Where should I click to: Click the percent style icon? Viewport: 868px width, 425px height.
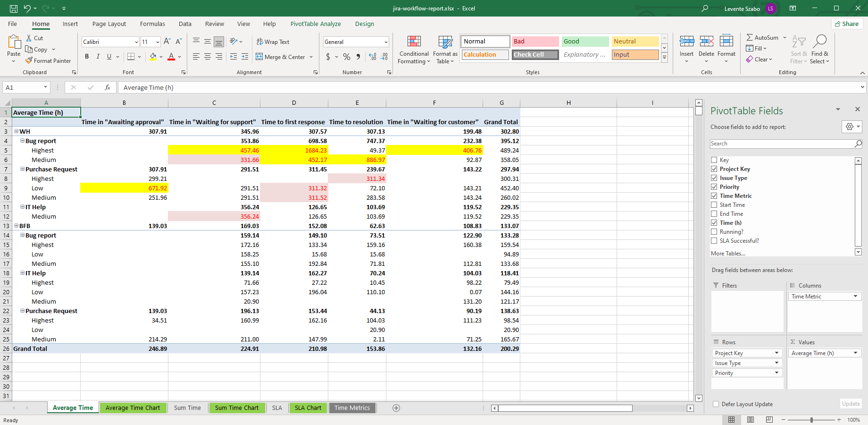pyautogui.click(x=347, y=57)
